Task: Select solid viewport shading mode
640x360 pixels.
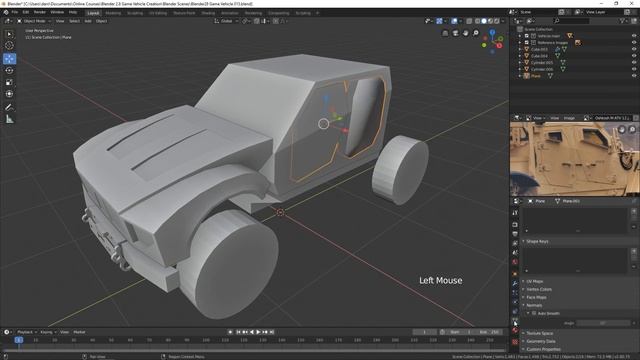Action: [484, 21]
